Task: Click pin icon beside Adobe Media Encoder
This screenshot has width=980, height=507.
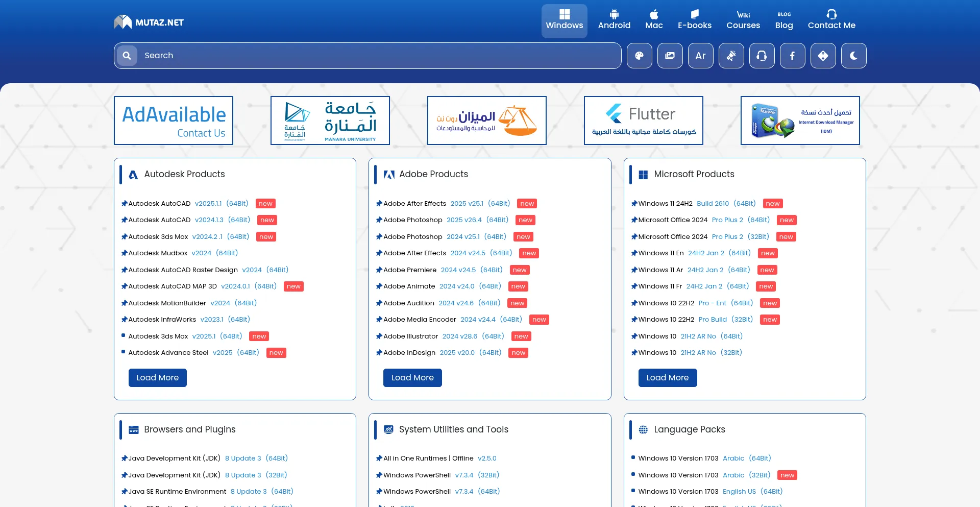Action: click(x=379, y=320)
